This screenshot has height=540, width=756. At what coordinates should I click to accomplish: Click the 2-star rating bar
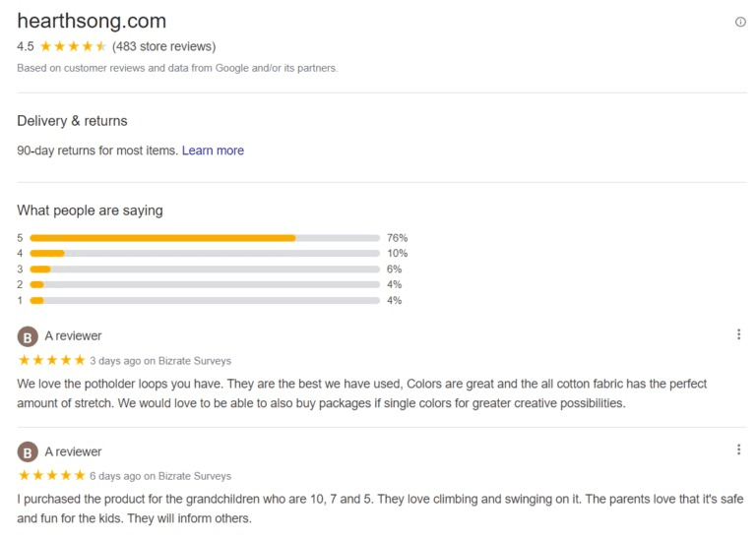[x=205, y=285]
